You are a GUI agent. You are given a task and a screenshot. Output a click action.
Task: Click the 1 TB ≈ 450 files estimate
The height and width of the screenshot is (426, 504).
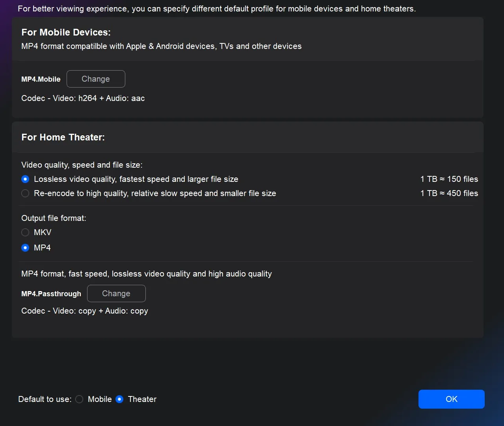(449, 193)
